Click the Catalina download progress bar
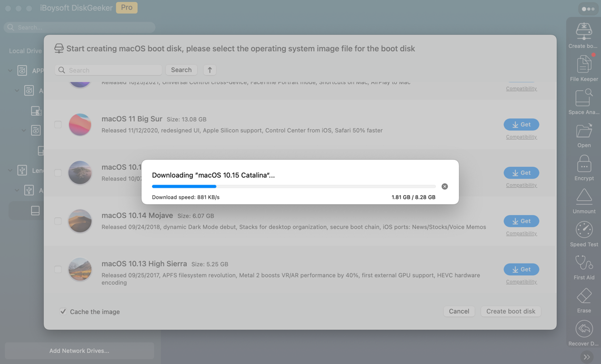Viewport: 601px width, 364px height. tap(294, 186)
